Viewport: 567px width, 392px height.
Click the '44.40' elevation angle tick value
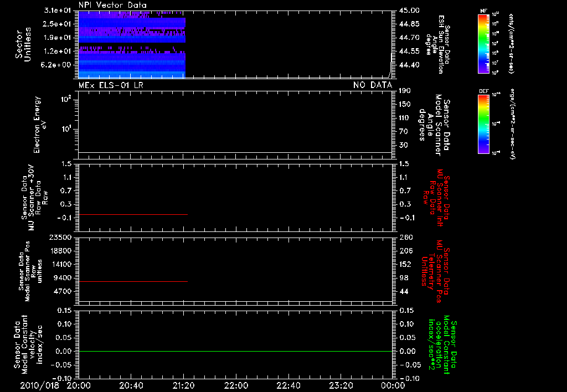pyautogui.click(x=409, y=65)
